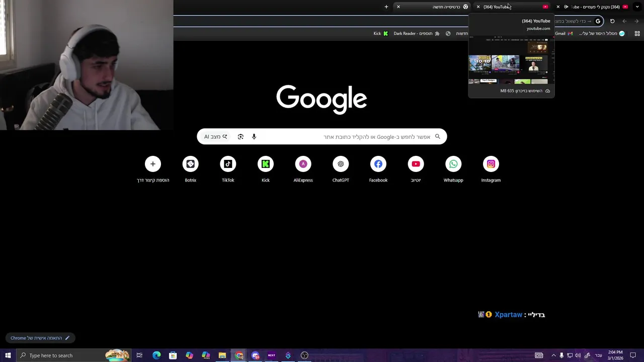Screen dimensions: 644x362
Task: Click the Chrome icon on the taskbar
Action: (x=239, y=355)
